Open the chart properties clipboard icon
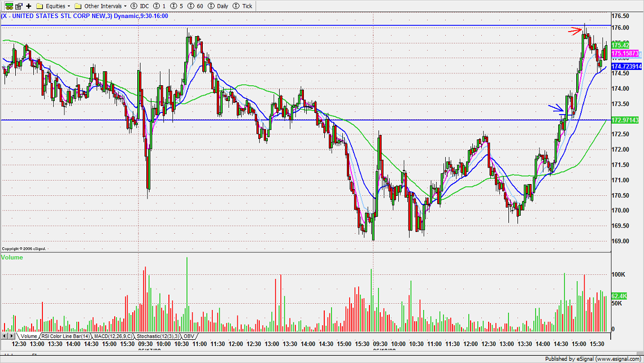644x363 pixels. [x=19, y=6]
